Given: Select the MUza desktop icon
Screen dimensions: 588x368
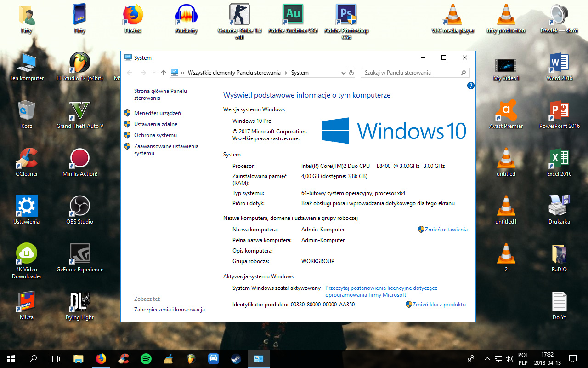Looking at the screenshot, I should tap(27, 306).
